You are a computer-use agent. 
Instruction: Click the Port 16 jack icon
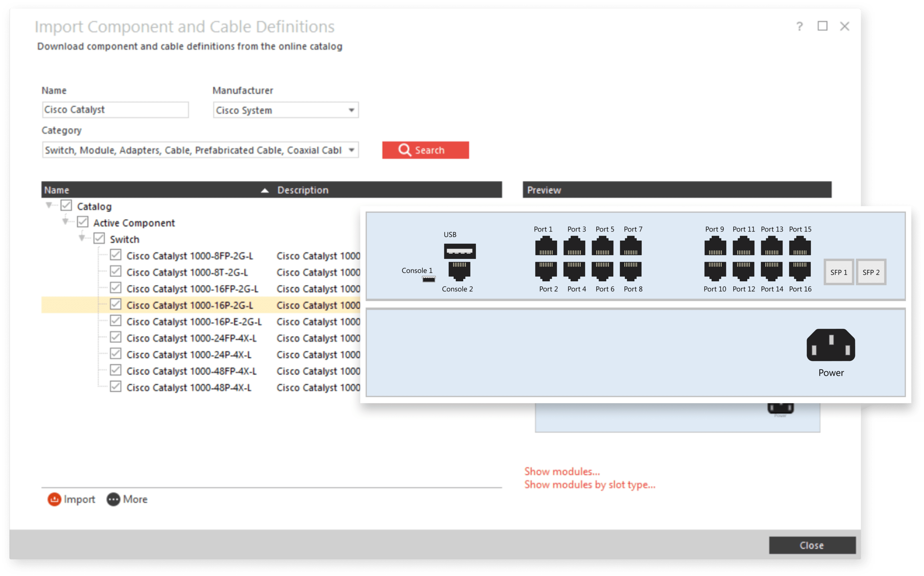(800, 271)
